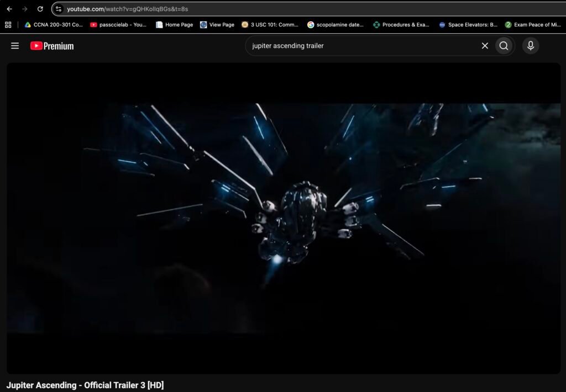Open Home Page bookmark
This screenshot has height=392, width=566.
tap(174, 24)
